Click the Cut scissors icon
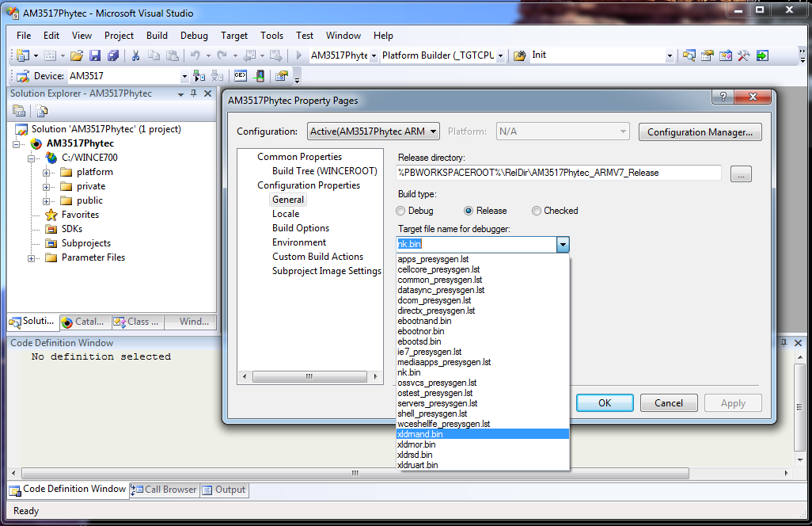 tap(135, 55)
